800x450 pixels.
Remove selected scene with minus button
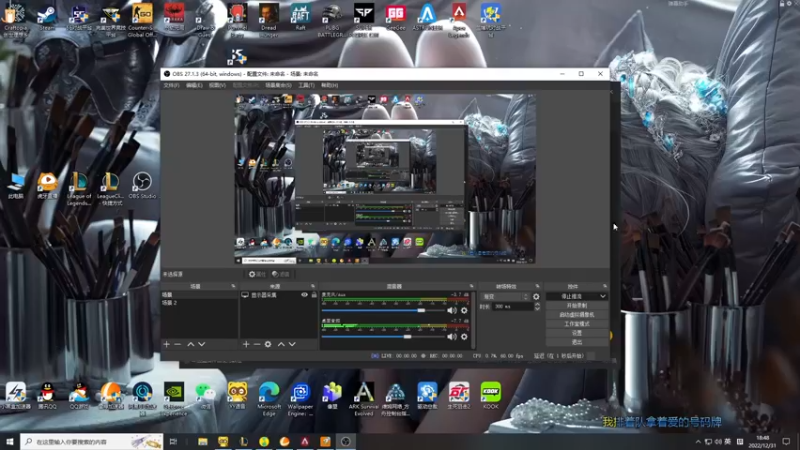[x=178, y=344]
